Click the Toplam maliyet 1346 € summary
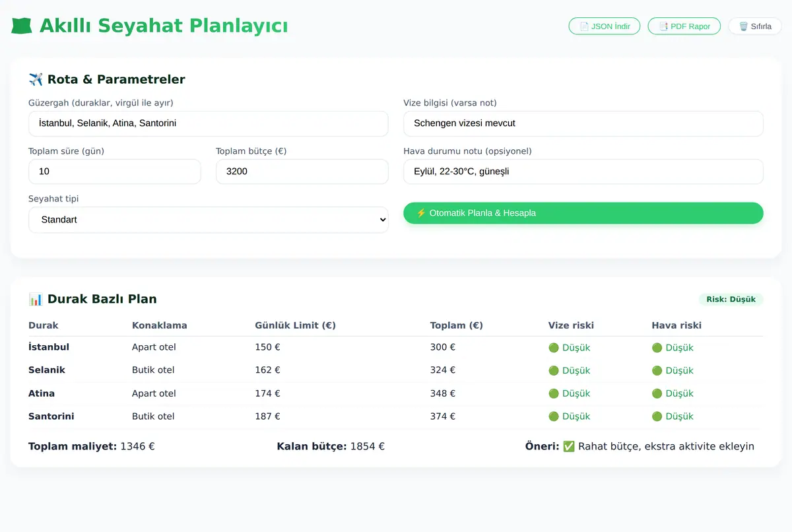 tap(92, 446)
